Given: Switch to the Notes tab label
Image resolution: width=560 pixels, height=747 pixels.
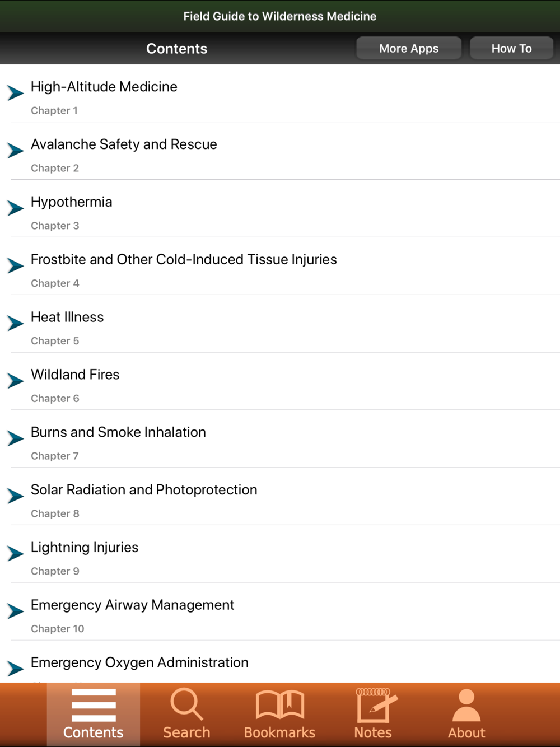Looking at the screenshot, I should click(x=373, y=732).
